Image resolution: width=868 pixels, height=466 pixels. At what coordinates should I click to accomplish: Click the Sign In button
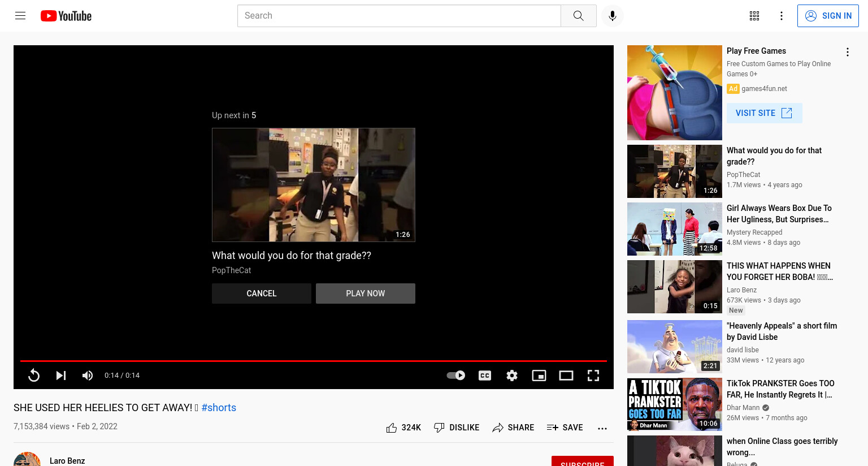pyautogui.click(x=828, y=16)
